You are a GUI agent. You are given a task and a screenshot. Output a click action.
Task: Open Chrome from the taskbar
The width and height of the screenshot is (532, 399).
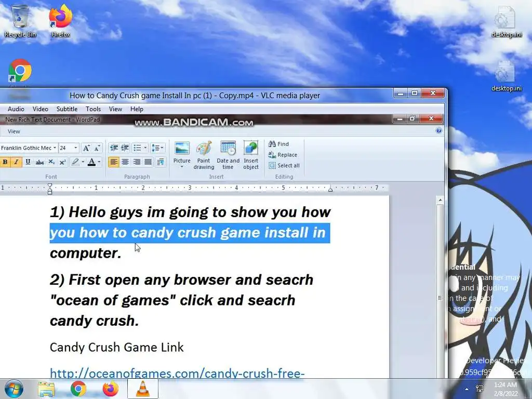(x=78, y=389)
